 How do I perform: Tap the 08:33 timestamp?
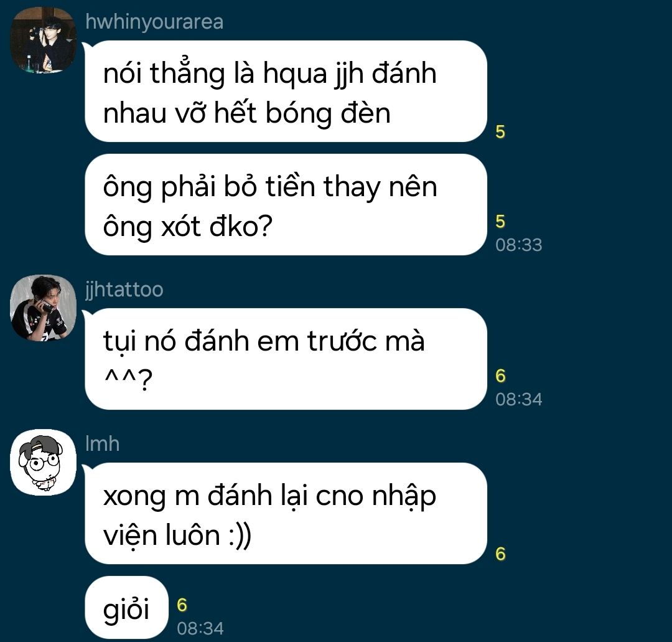tap(518, 245)
